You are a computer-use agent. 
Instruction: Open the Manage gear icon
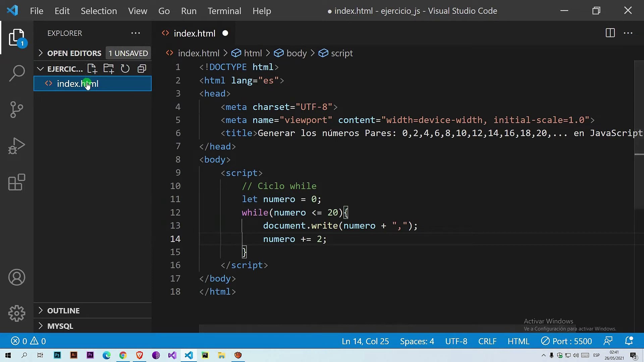coord(16,313)
